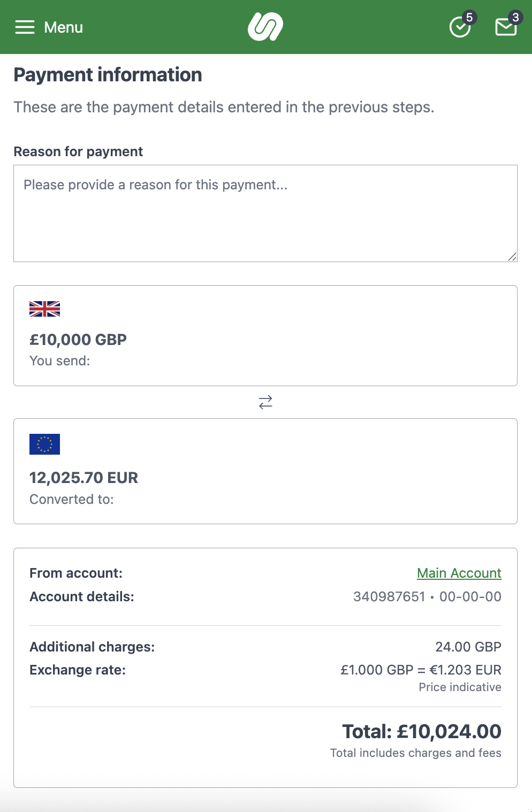Click the account number 340987651
The image size is (532, 812).
click(389, 596)
